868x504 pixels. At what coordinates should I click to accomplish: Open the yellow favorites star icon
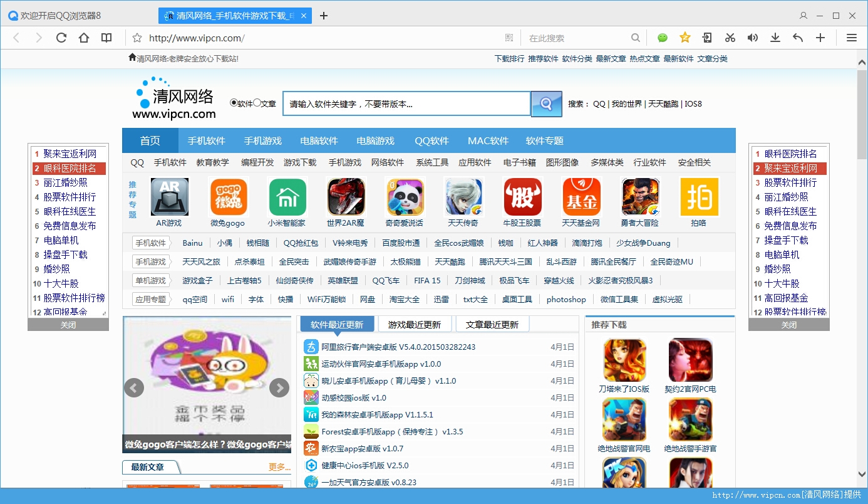(x=685, y=38)
